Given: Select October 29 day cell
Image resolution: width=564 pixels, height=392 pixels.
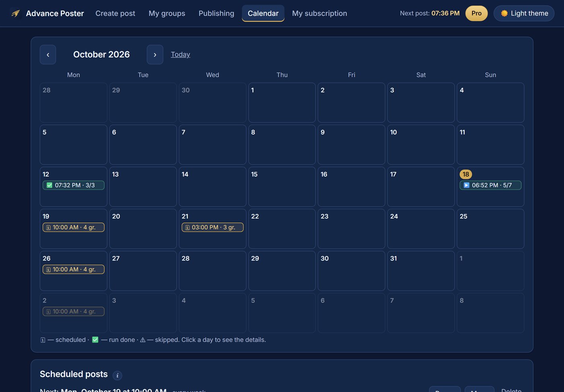Looking at the screenshot, I should [282, 271].
